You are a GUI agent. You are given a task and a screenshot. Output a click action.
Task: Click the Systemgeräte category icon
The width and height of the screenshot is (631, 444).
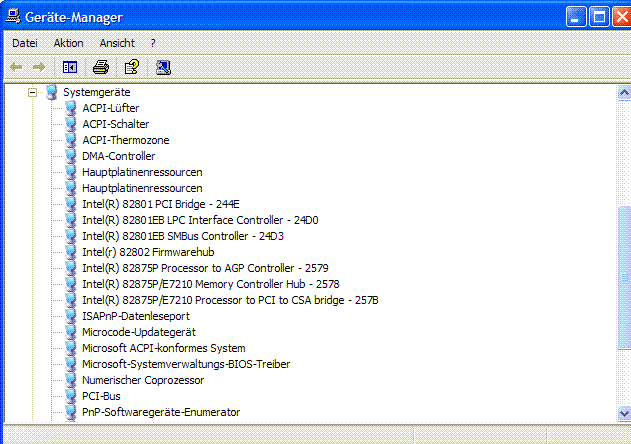[x=52, y=92]
